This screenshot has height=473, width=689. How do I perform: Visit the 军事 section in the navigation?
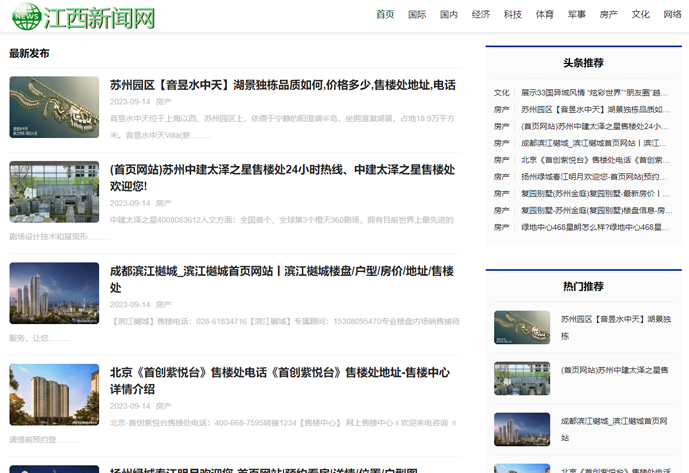tap(577, 15)
